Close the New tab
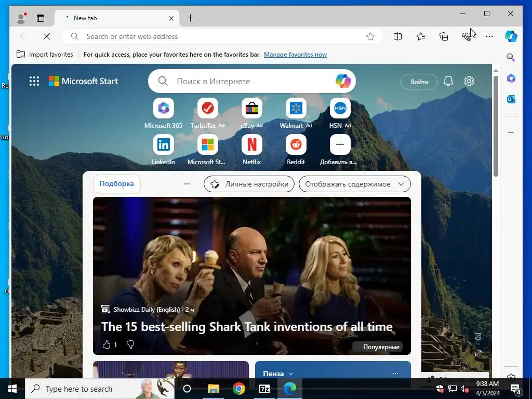 [x=171, y=18]
